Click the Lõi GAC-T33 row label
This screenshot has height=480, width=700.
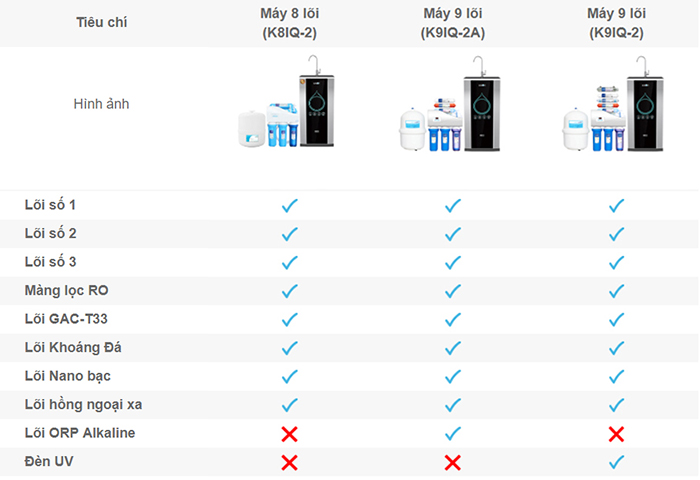(x=66, y=319)
